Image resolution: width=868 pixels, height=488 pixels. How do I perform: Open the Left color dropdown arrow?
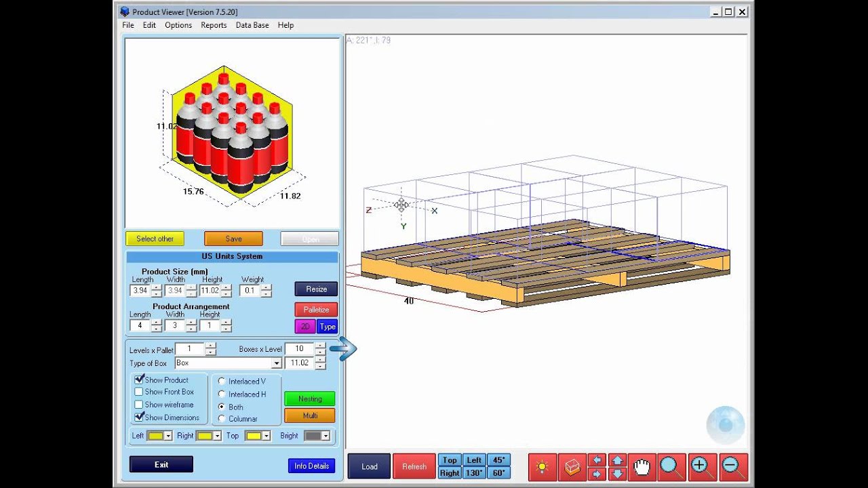(x=168, y=436)
